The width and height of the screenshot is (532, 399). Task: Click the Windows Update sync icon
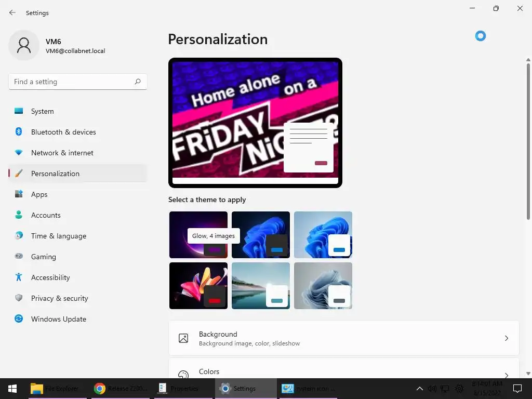(x=19, y=318)
